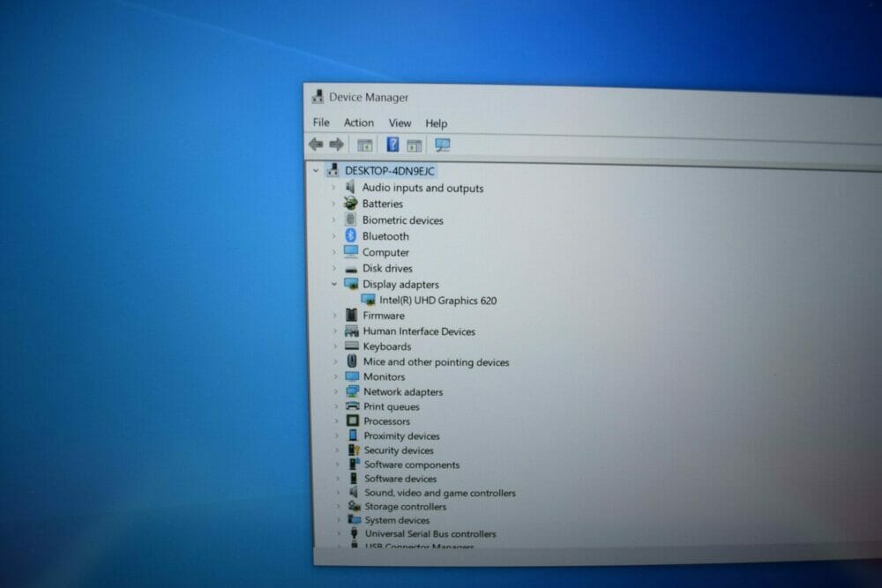Expand the Batteries category arrow

[333, 204]
